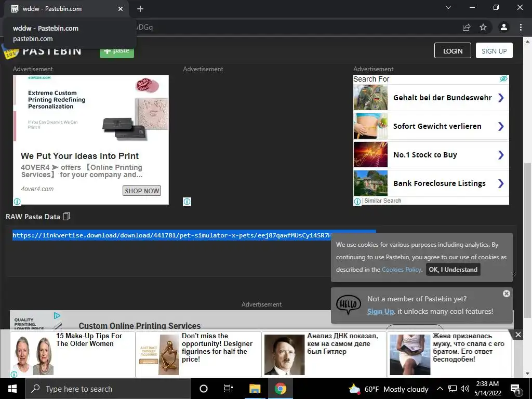The width and height of the screenshot is (532, 399).
Task: Open the 4over4 ad info icon
Action: click(17, 202)
